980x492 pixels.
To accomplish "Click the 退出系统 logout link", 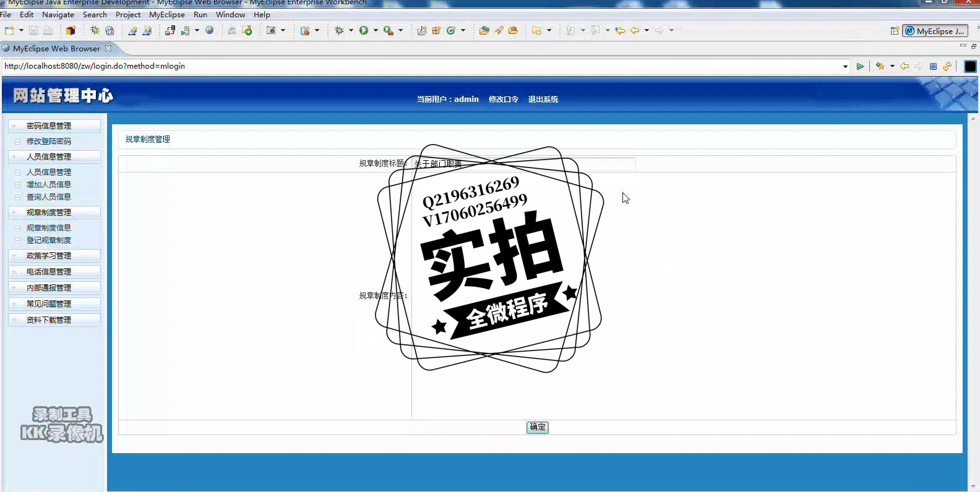I will [543, 100].
